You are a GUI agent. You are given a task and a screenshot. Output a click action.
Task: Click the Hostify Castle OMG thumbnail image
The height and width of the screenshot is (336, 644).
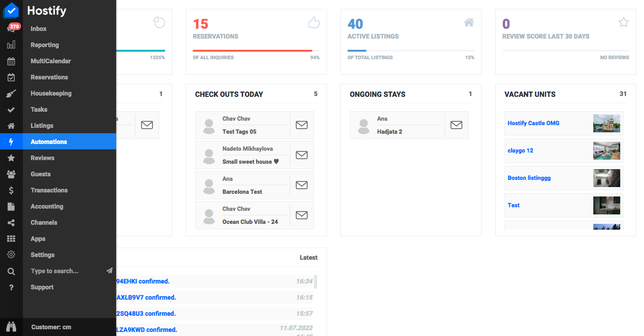pos(607,123)
